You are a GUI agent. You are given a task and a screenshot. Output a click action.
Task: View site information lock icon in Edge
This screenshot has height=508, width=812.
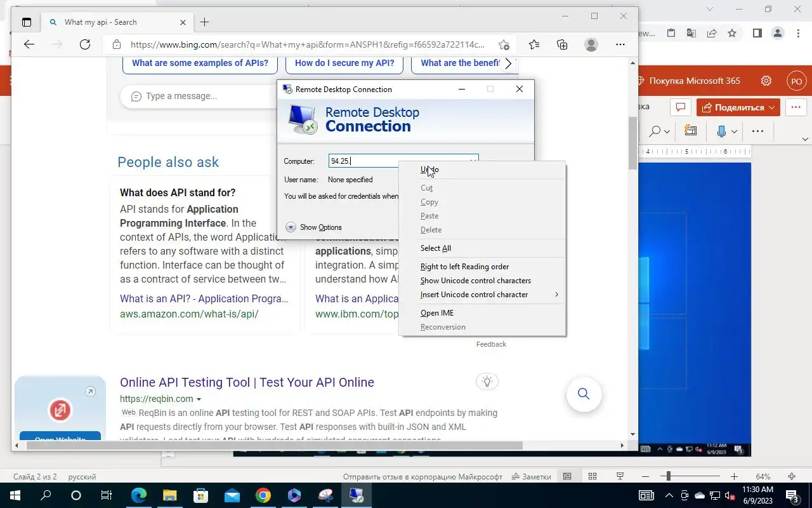116,44
